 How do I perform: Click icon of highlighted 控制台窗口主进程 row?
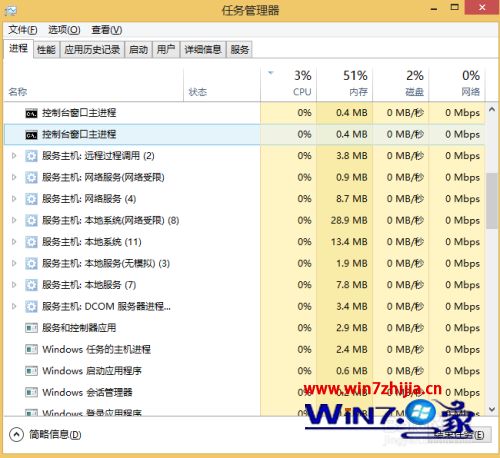[x=31, y=135]
